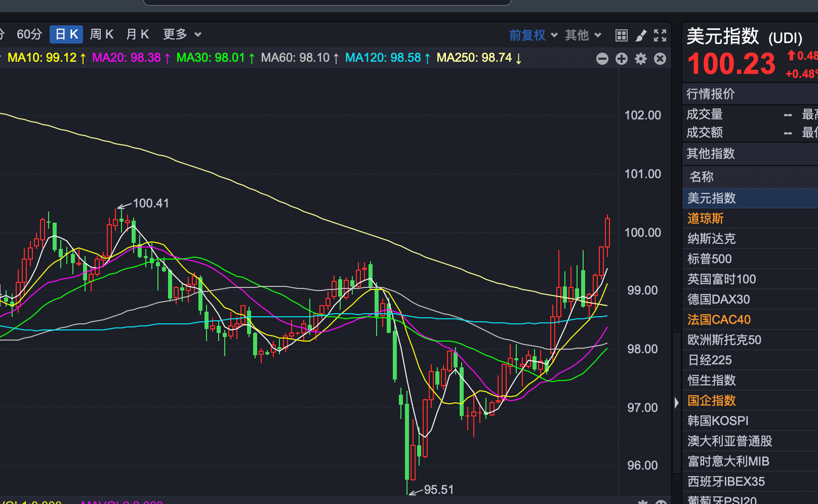The image size is (818, 504).
Task: Open the 前复权 adjustment dropdown
Action: [x=533, y=35]
